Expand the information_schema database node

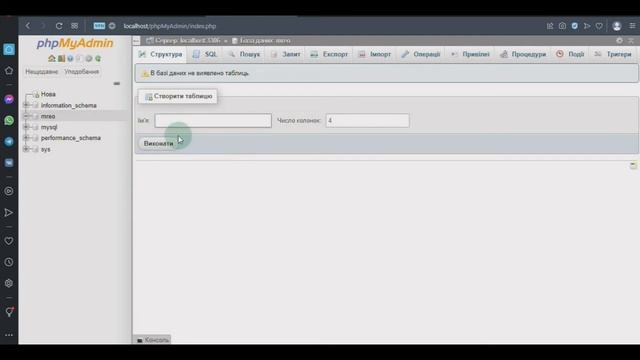pyautogui.click(x=26, y=105)
